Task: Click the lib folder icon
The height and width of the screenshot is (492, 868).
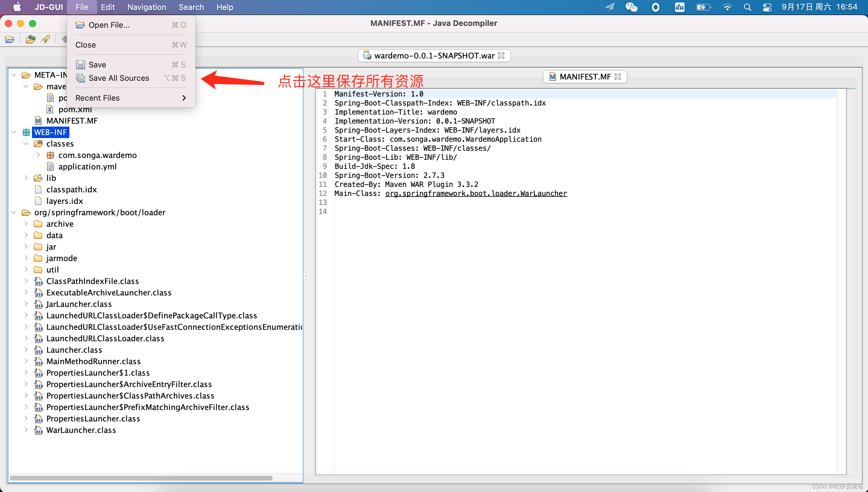Action: [38, 178]
